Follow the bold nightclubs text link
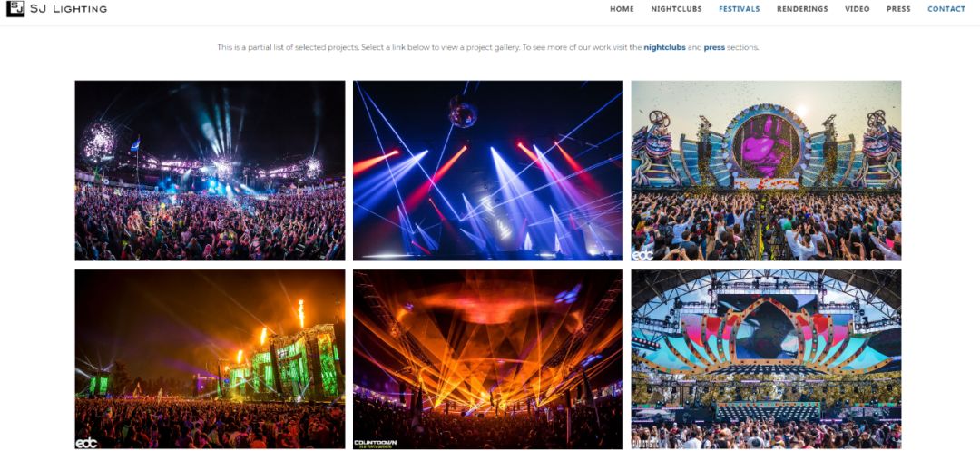Viewport: 980px width, 451px height. pos(664,47)
